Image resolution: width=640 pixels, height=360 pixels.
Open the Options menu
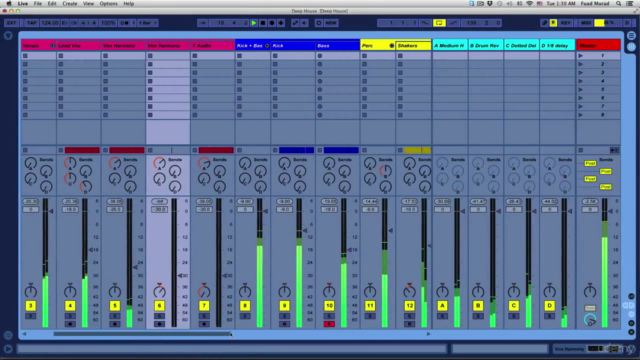109,4
